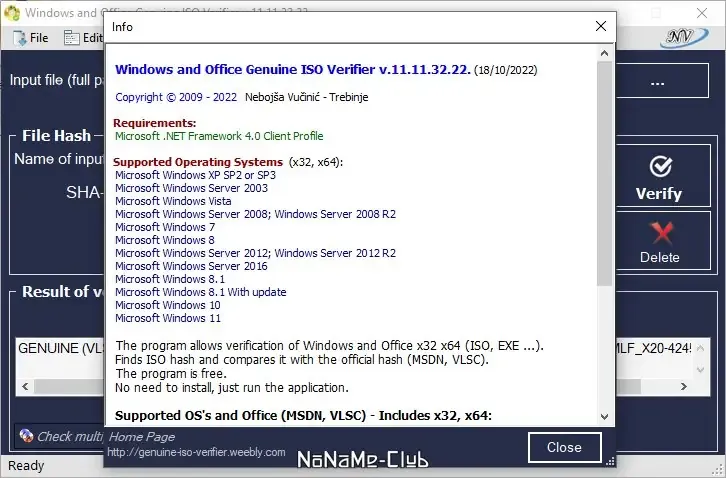Screen dimensions: 726x478
Task: Click the version title heading text
Action: [293, 69]
